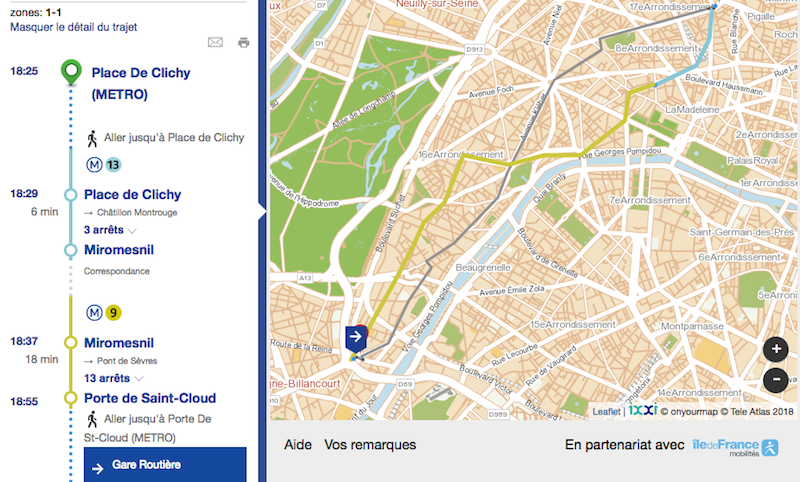Viewport: 800px width, 482px height.
Task: Click the blue arrow marker on map
Action: click(x=356, y=338)
